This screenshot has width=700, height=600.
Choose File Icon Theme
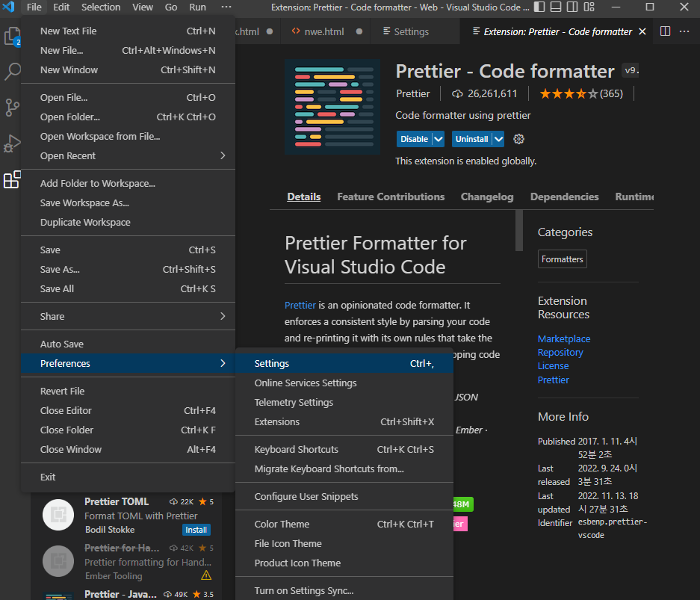[x=344, y=544]
